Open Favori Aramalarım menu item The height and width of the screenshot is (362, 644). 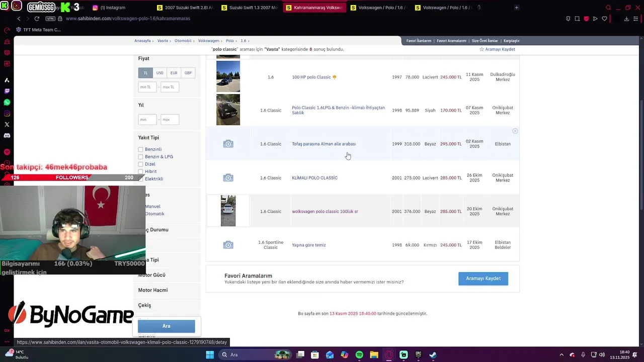click(x=451, y=41)
